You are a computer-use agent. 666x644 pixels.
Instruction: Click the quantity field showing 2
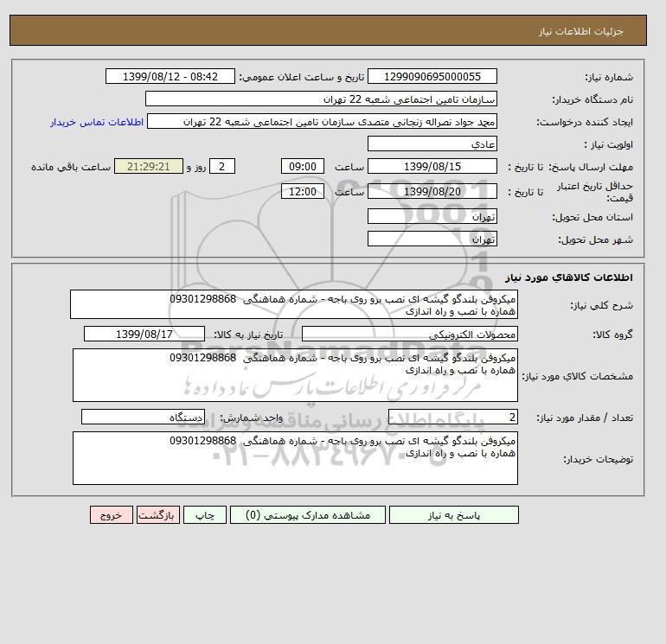tap(452, 417)
